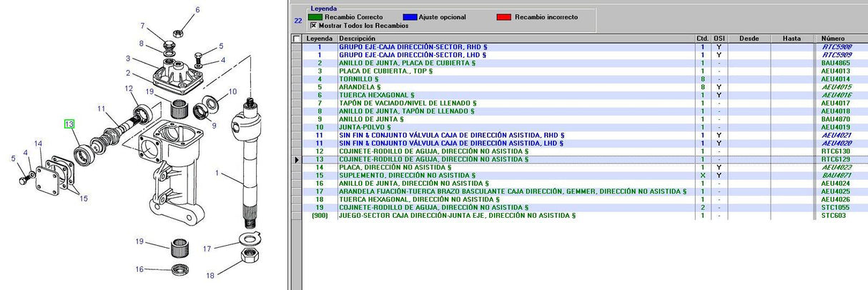Sort by the Descripción column header
The height and width of the screenshot is (290, 868).
tap(515, 39)
